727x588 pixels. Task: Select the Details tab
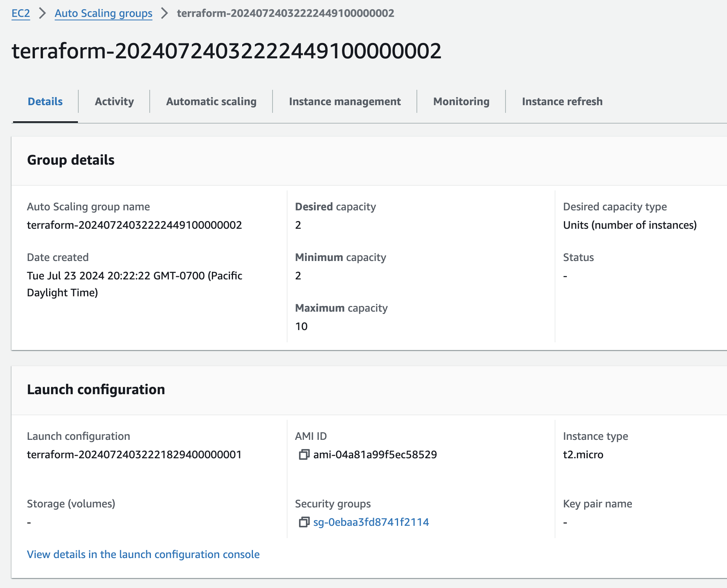coord(45,102)
